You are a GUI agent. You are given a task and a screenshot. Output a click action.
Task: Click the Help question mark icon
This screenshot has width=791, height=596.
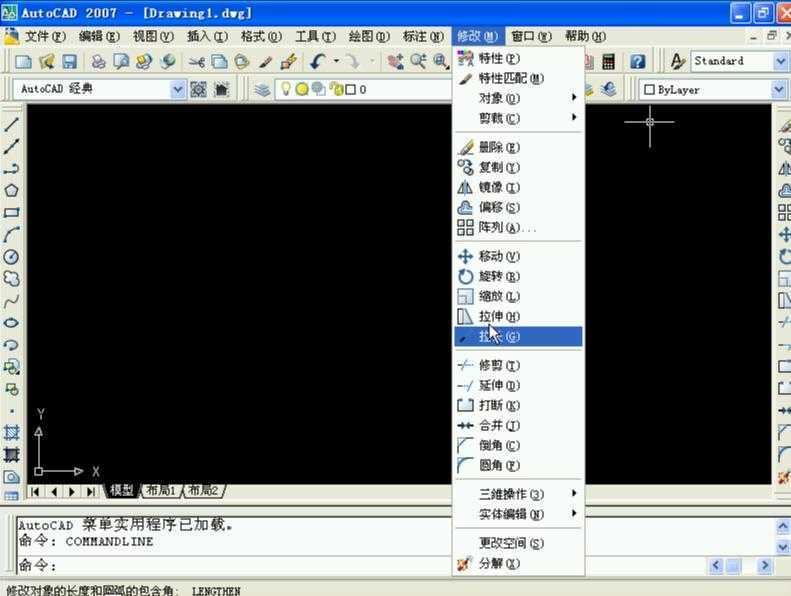point(638,62)
